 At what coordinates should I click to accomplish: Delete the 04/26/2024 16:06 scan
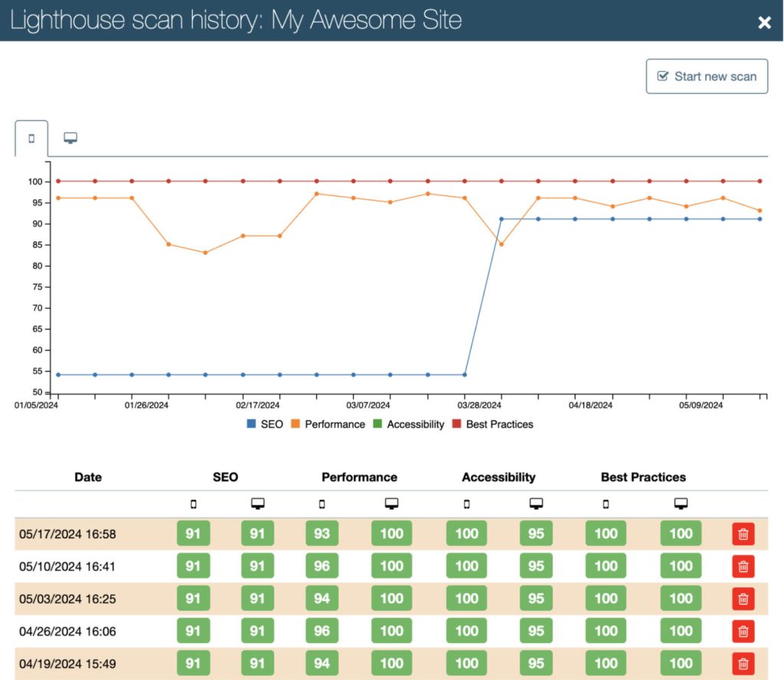click(743, 632)
